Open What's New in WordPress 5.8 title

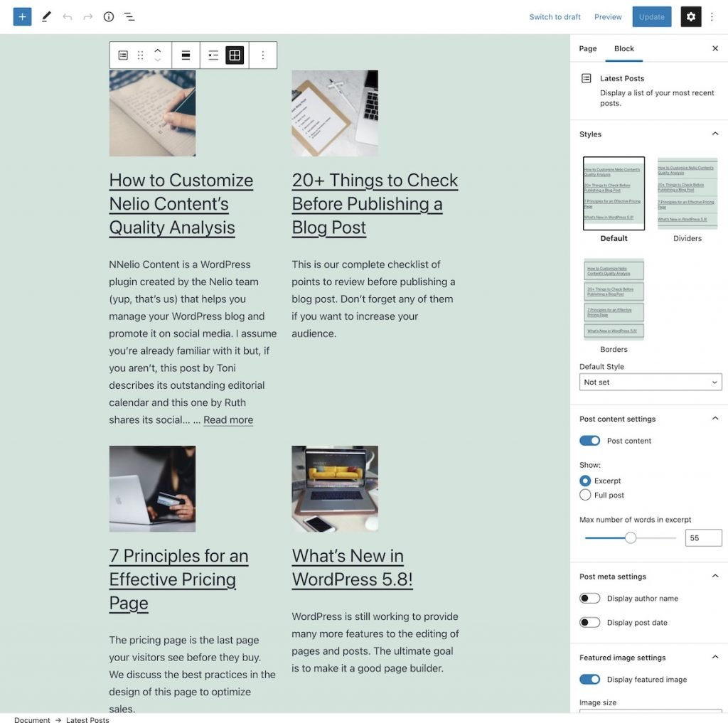[352, 567]
